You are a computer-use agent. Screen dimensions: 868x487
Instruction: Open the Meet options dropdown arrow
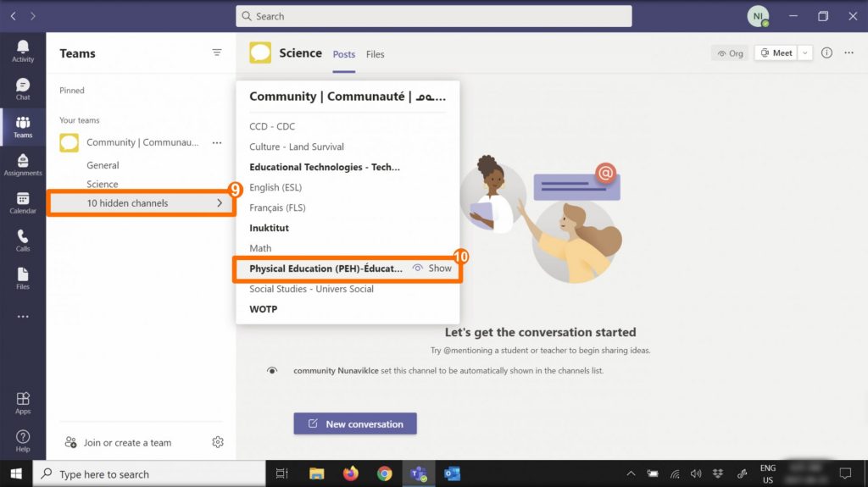805,53
